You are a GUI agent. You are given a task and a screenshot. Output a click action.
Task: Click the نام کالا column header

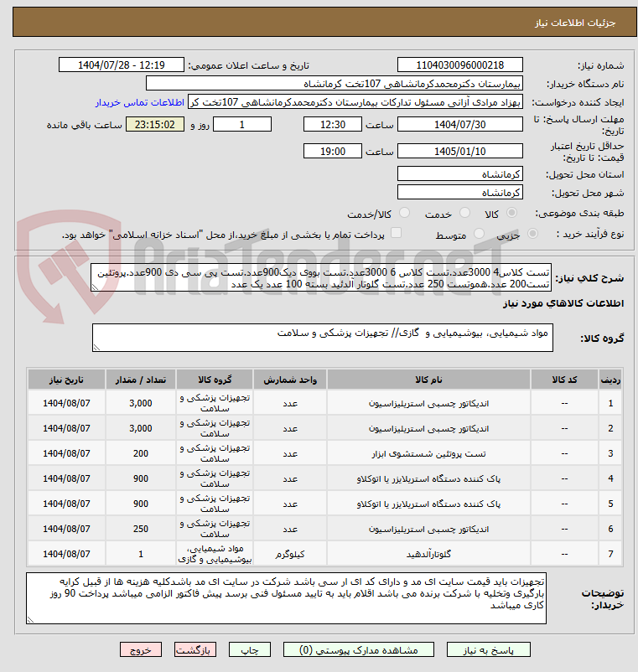pos(428,380)
